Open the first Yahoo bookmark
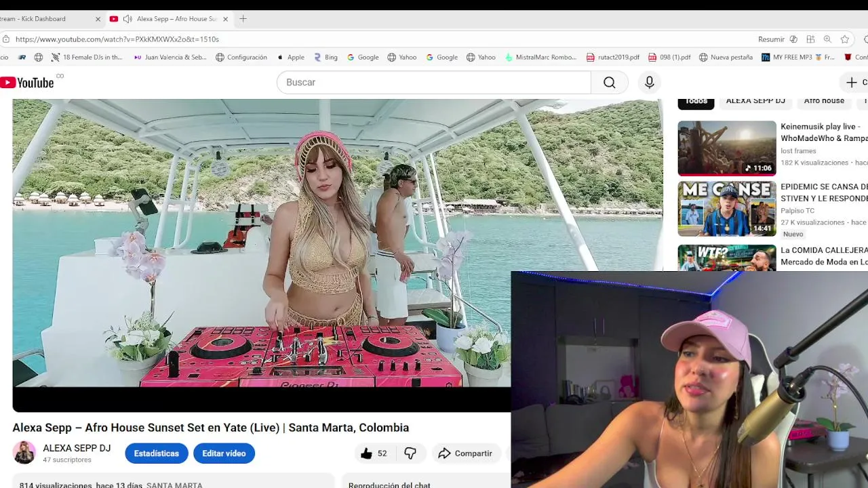The height and width of the screenshot is (488, 868). (402, 58)
